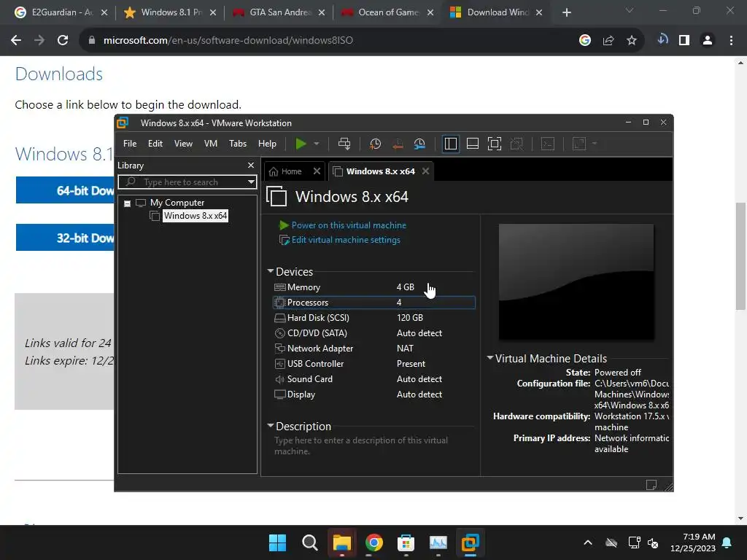Open the View menu in VMware
Viewport: 747px width, 560px height.
pyautogui.click(x=183, y=144)
